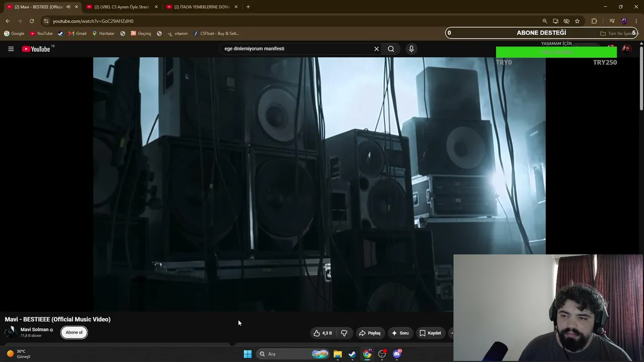The image size is (644, 362).
Task: Open File Explorer from the taskbar
Action: (x=338, y=354)
